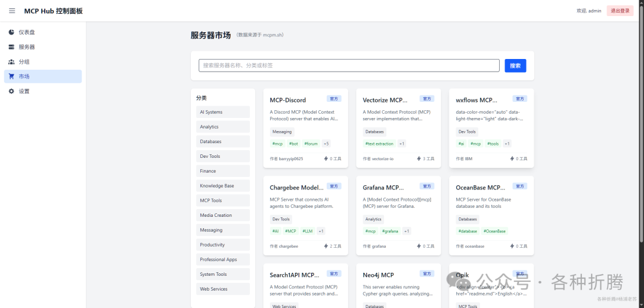Click Analytics label on Grafana card

pyautogui.click(x=373, y=219)
